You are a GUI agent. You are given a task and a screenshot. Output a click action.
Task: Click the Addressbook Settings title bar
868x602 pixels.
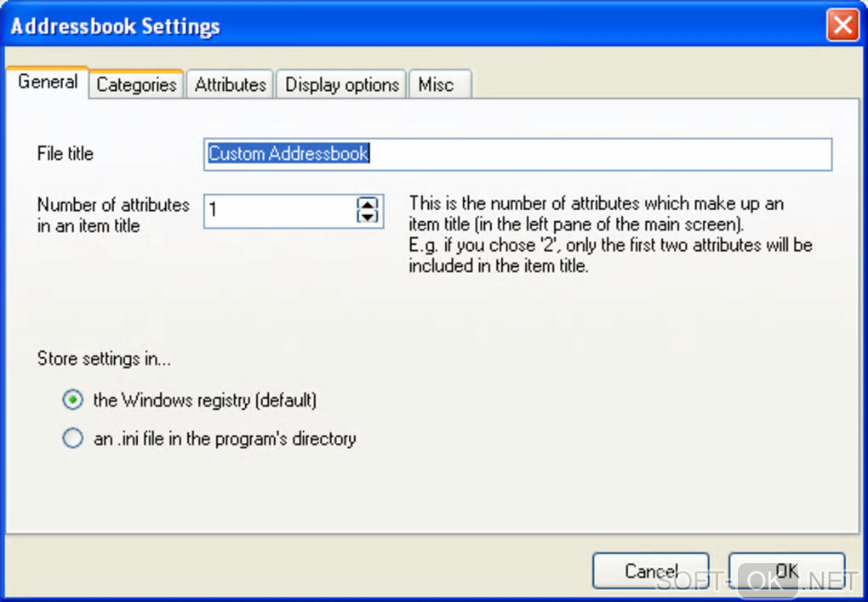click(x=425, y=26)
